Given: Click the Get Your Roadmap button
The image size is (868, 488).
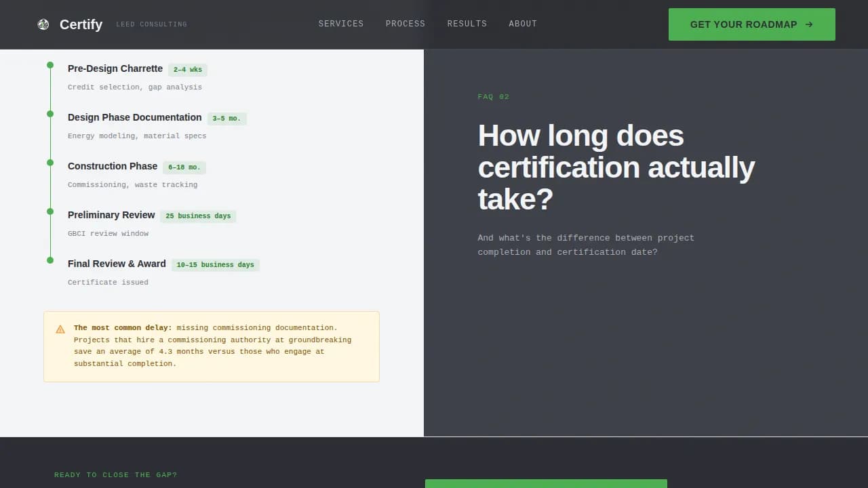Looking at the screenshot, I should point(752,24).
